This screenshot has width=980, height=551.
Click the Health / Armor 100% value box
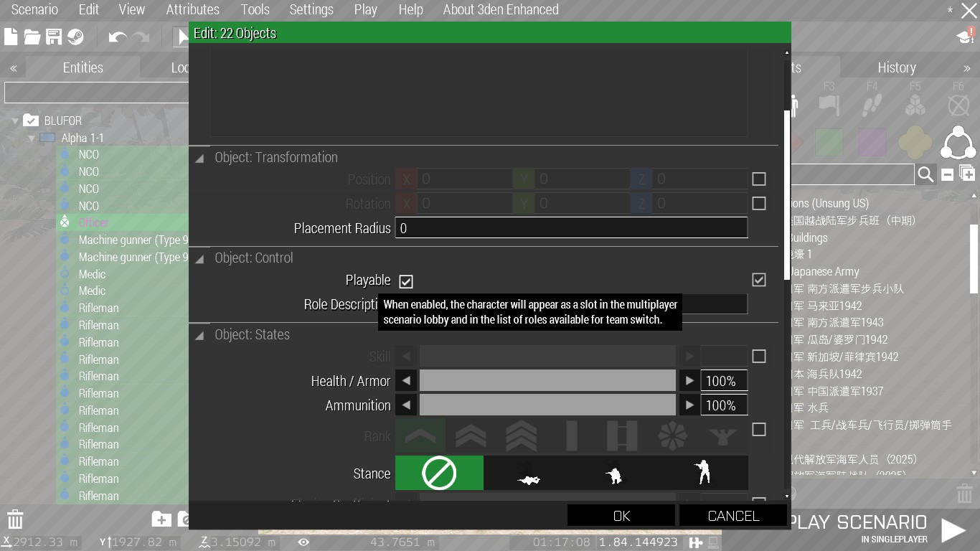(x=724, y=381)
